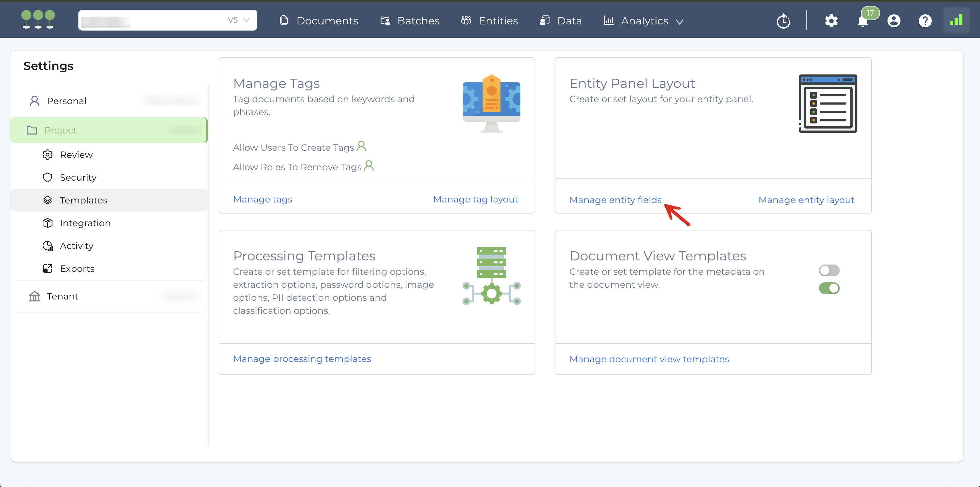
Task: Open Manage processing templates link
Action: (302, 358)
